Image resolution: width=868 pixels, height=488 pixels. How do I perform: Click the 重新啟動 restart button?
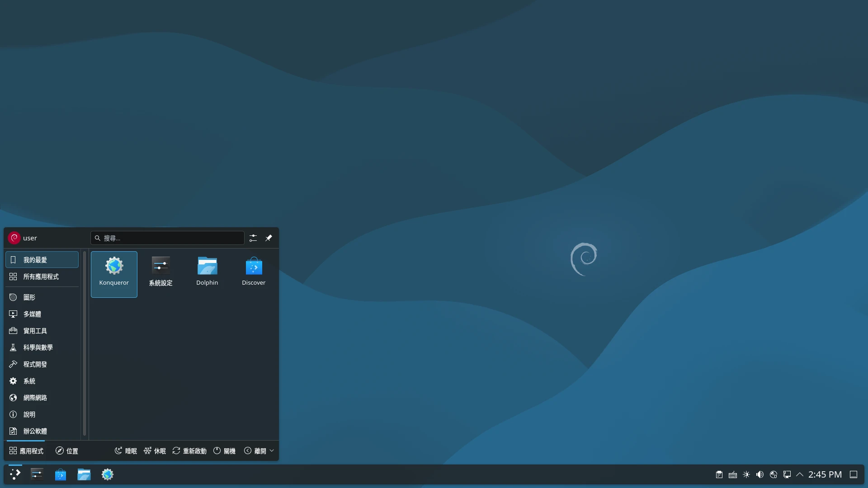(189, 451)
